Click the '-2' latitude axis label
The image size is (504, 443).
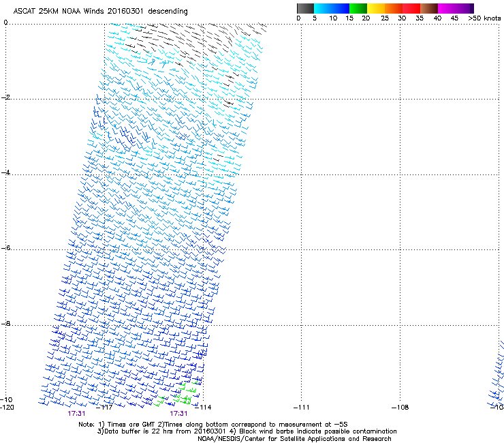5,97
